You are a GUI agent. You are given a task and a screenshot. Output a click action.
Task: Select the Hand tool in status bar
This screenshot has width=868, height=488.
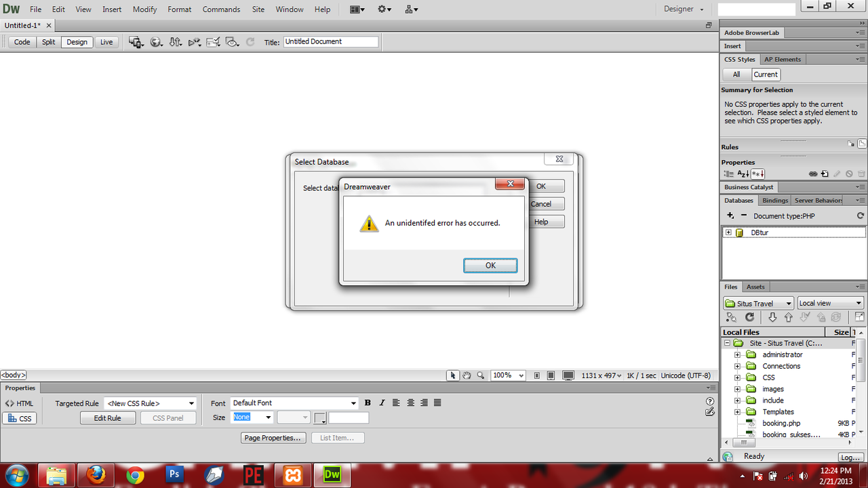pos(467,375)
